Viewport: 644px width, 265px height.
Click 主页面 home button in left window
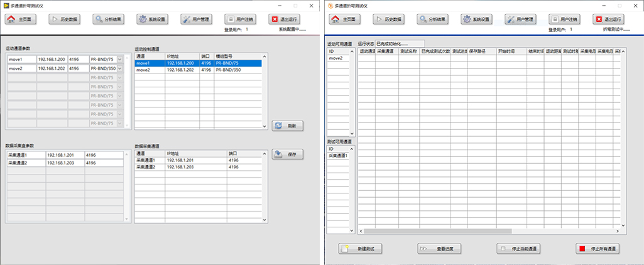point(21,19)
